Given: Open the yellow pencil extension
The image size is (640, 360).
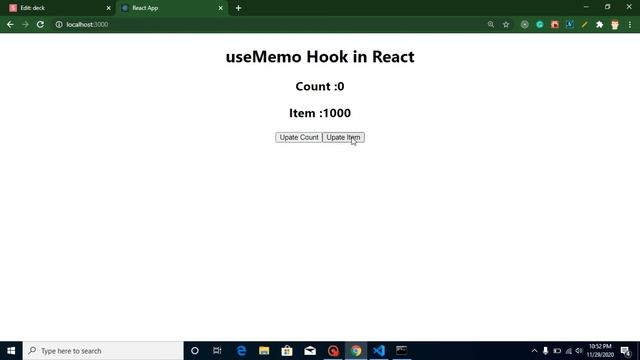Looking at the screenshot, I should 584,24.
